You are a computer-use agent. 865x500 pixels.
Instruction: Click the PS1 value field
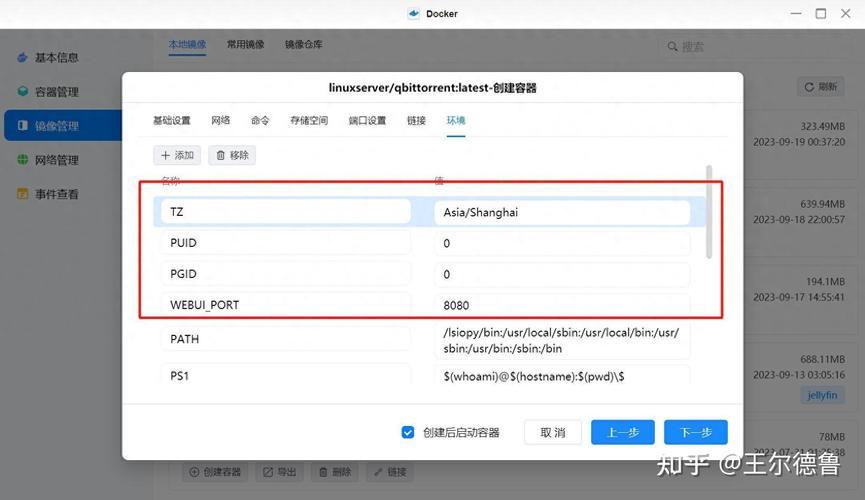tap(562, 376)
